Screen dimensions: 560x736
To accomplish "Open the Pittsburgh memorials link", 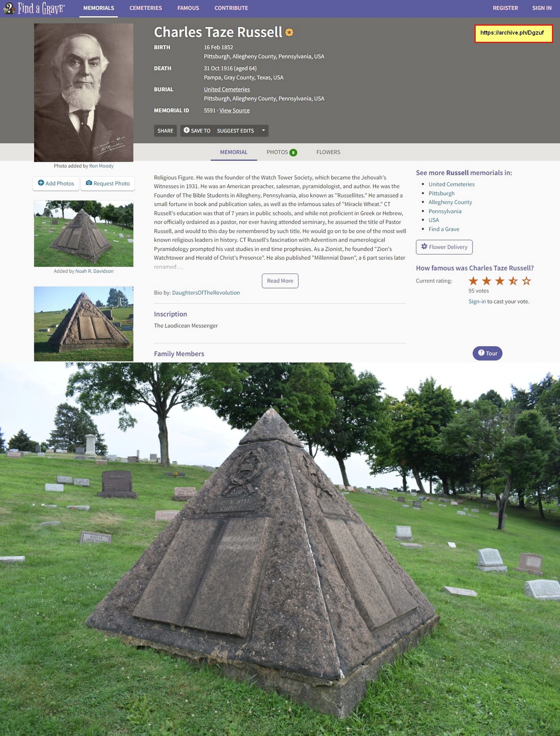I will [x=441, y=193].
